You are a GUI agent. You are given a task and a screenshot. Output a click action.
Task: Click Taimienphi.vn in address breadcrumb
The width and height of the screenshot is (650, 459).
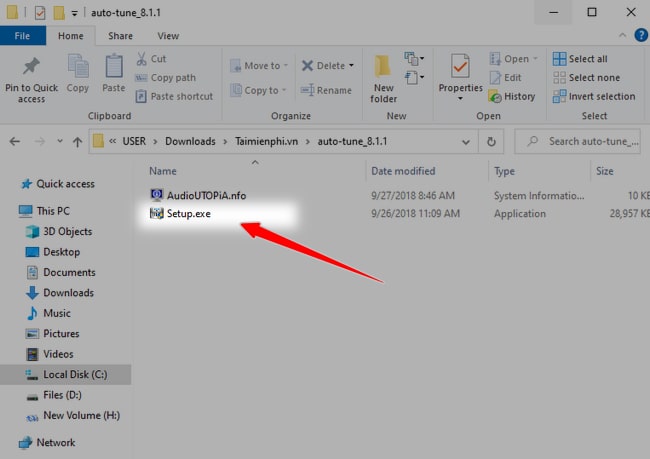pyautogui.click(x=267, y=141)
